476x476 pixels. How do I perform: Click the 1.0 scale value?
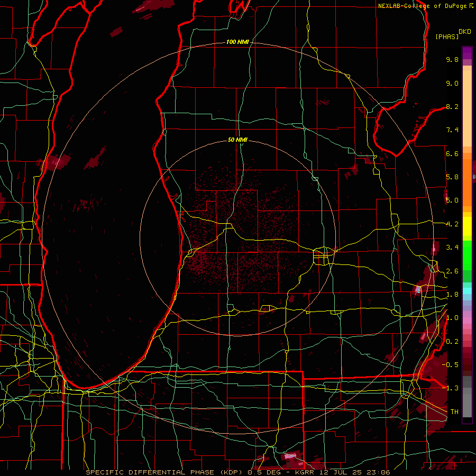(452, 318)
